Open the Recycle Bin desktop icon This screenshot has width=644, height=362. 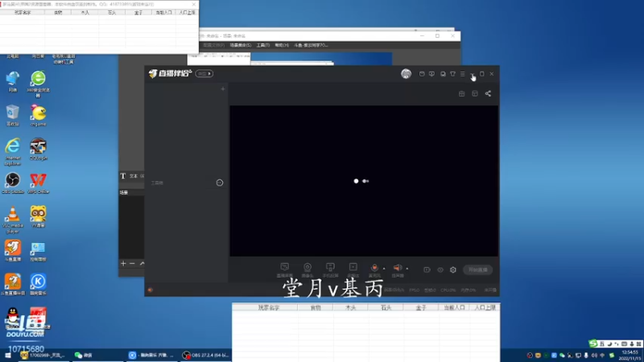point(13,115)
